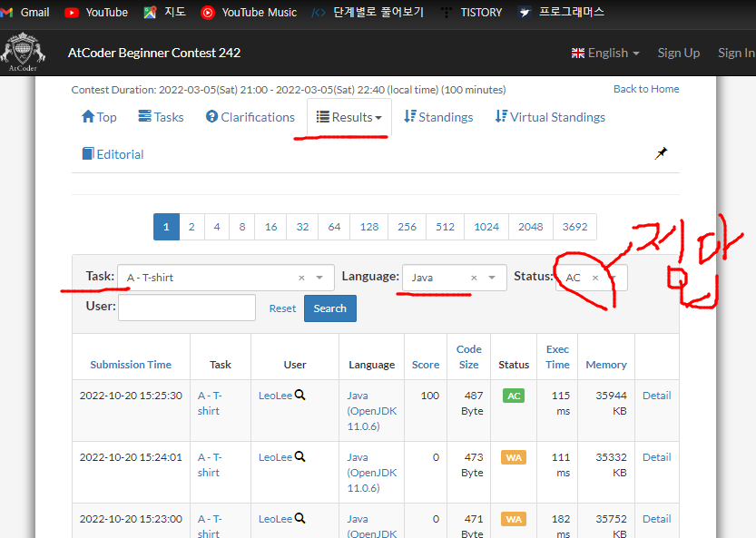
Task: Clear the AC status filter x
Action: point(595,278)
